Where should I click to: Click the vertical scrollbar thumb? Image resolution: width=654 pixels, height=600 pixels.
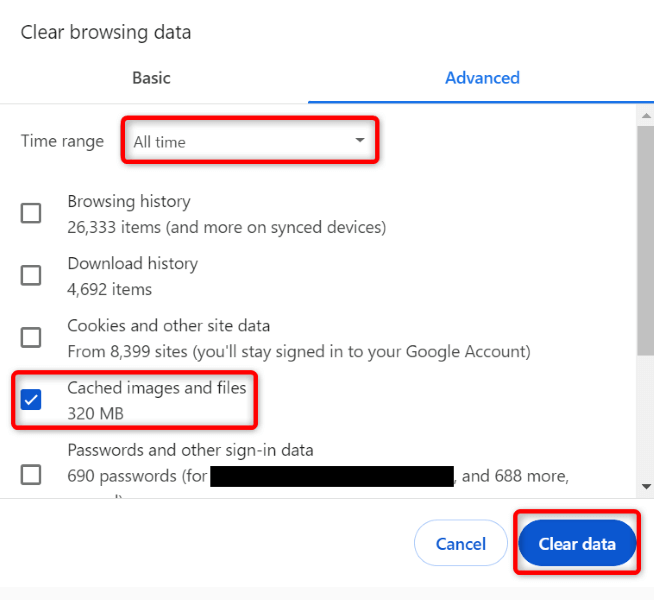click(x=646, y=240)
